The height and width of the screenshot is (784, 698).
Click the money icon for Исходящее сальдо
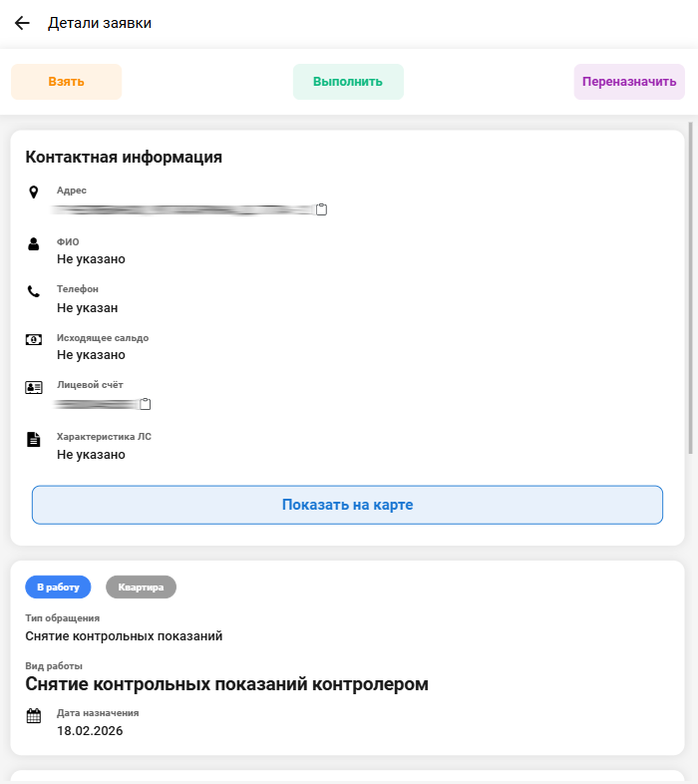(34, 340)
